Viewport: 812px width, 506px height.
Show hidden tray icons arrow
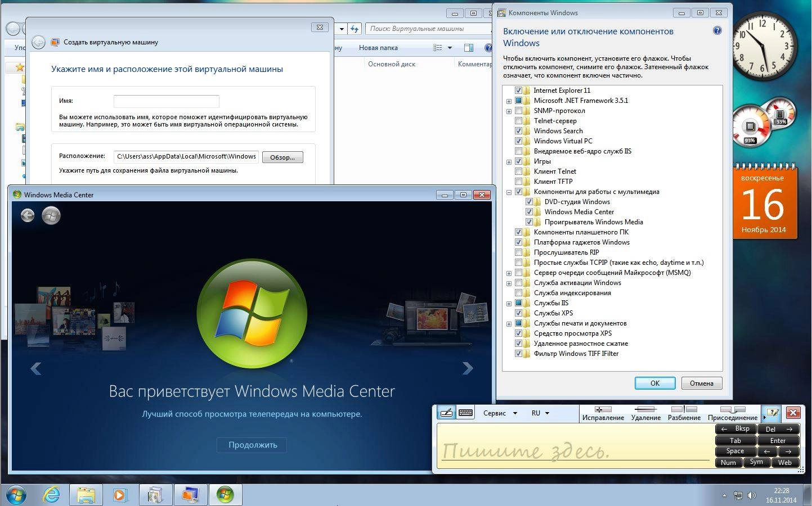[724, 496]
